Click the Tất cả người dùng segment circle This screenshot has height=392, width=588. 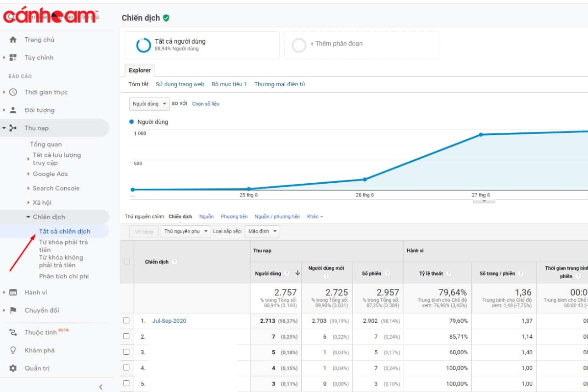coord(144,45)
